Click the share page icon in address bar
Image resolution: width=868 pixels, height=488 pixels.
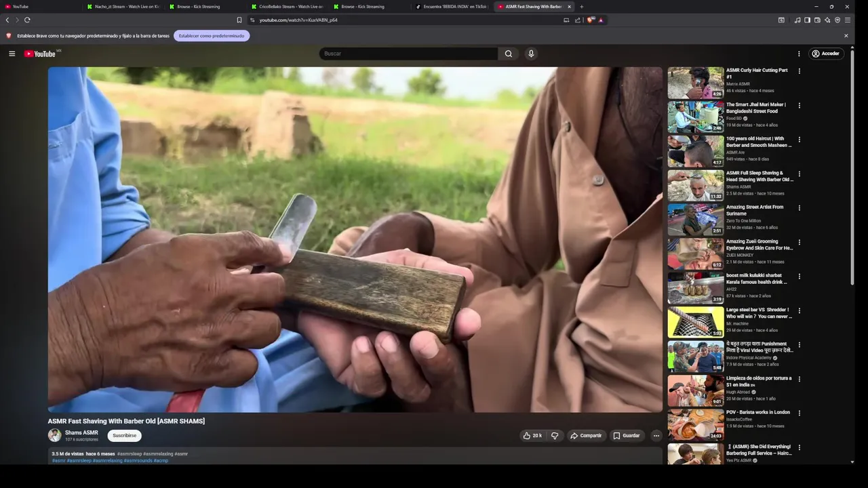tap(578, 20)
